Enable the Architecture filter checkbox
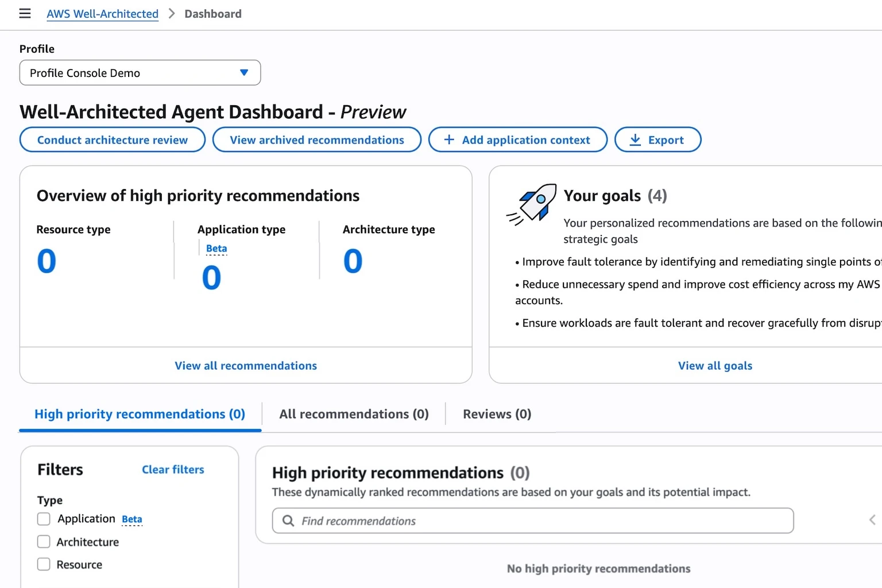 44,541
